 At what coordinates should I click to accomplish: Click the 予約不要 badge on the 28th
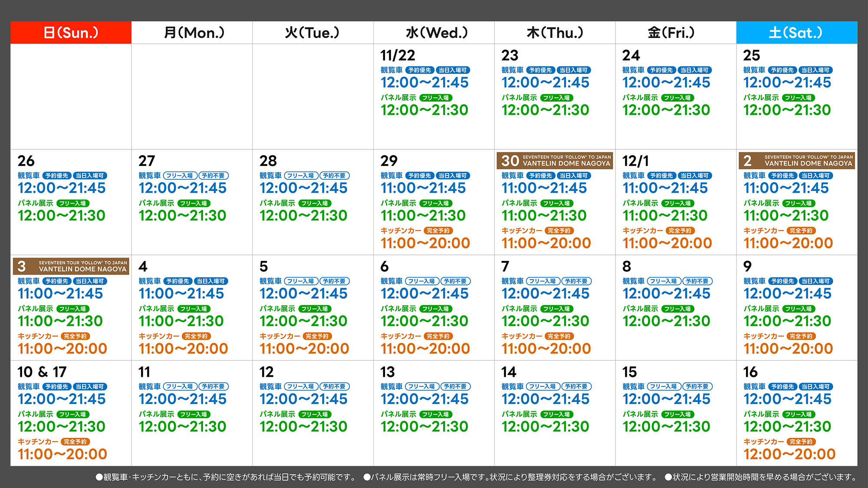[x=334, y=175]
